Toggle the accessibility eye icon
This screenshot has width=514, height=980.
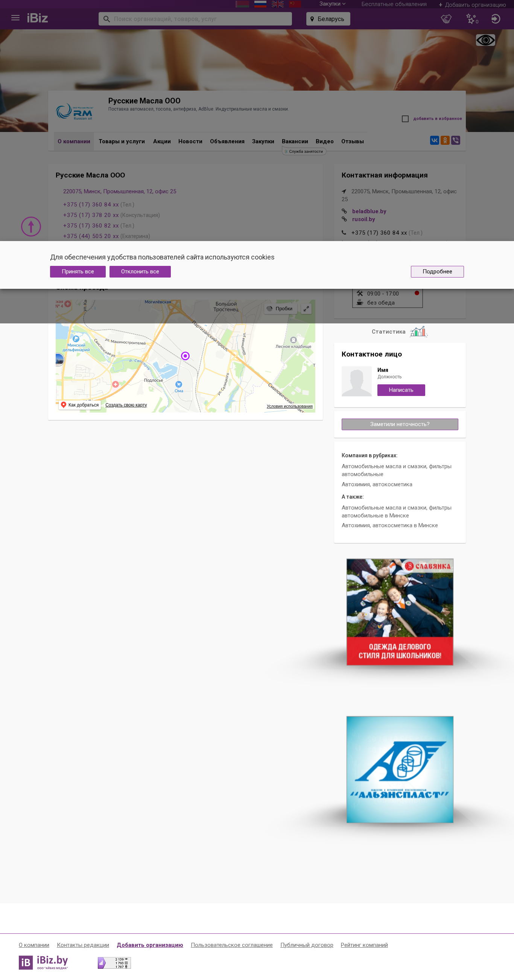[485, 40]
